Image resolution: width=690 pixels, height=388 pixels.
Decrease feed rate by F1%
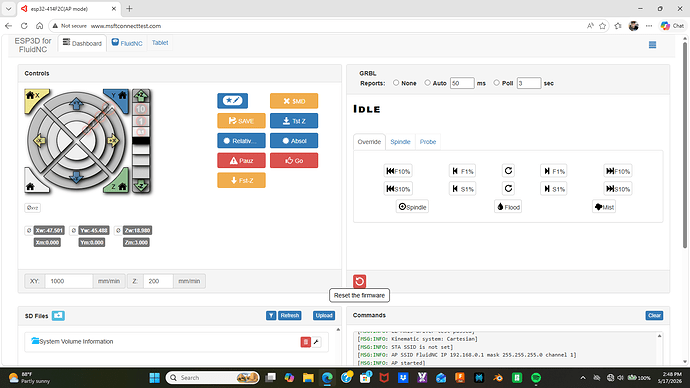(x=462, y=171)
